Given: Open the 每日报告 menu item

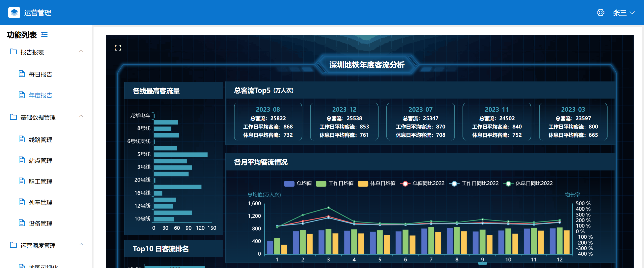Looking at the screenshot, I should [x=40, y=74].
